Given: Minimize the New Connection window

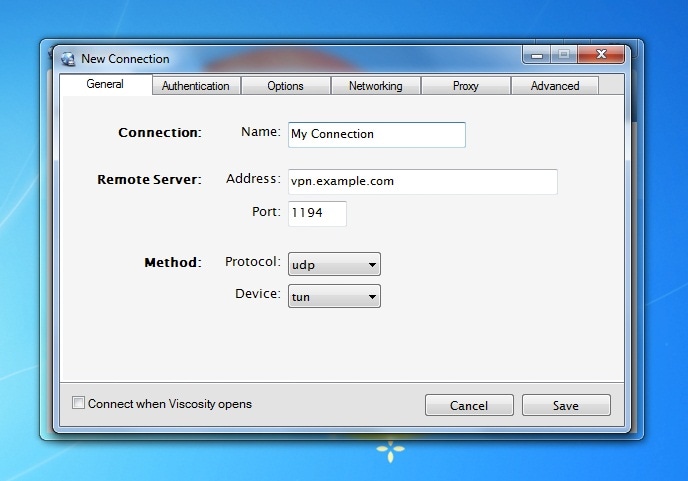Looking at the screenshot, I should tap(537, 55).
